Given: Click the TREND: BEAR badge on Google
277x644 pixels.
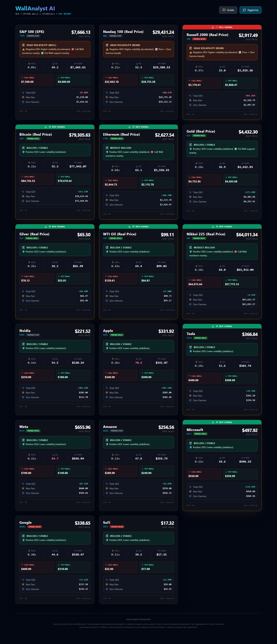Looking at the screenshot, I should tap(34, 527).
